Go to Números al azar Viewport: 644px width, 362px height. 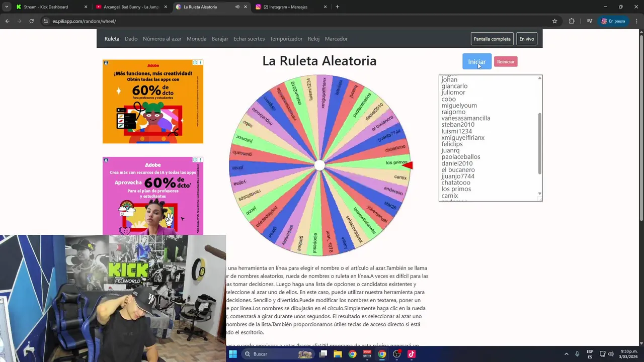coord(162,39)
